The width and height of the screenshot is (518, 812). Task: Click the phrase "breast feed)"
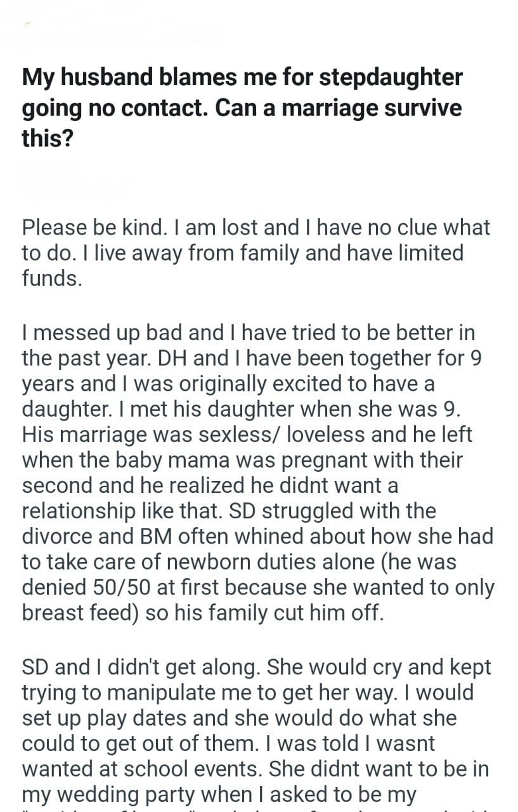(x=80, y=613)
